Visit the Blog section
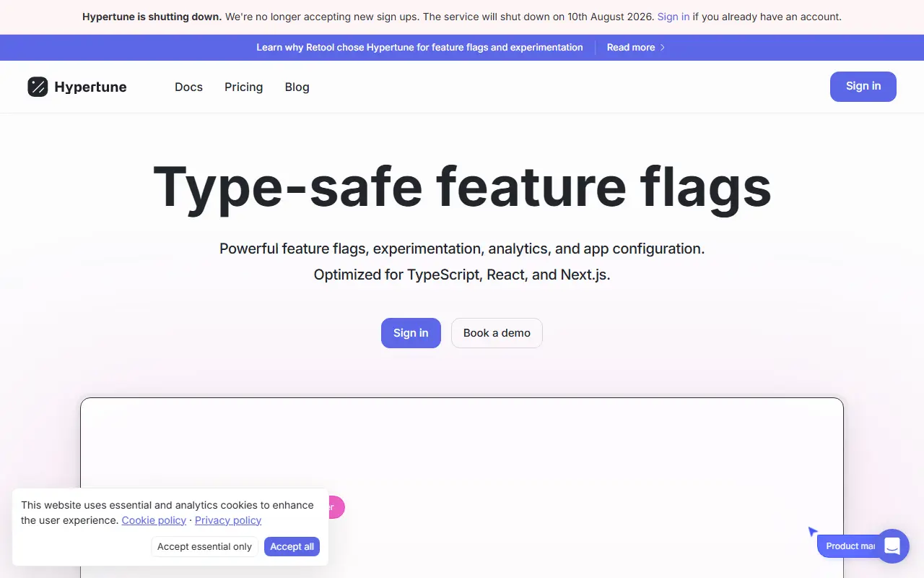Screen dimensions: 924x578 tap(297, 87)
